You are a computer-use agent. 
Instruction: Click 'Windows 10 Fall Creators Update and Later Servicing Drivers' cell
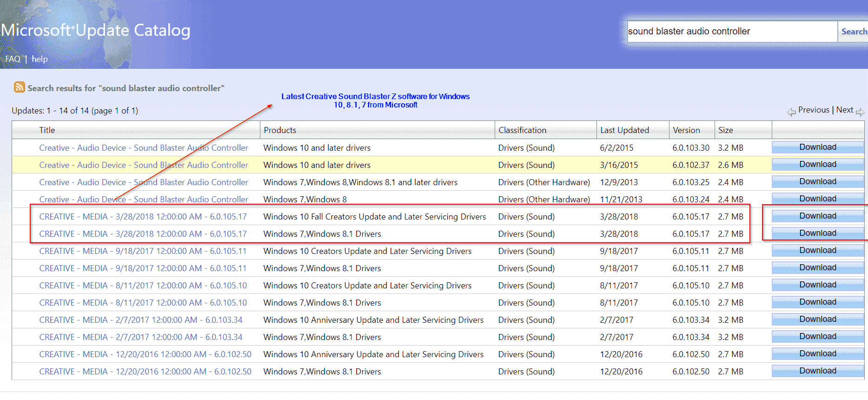(x=375, y=217)
